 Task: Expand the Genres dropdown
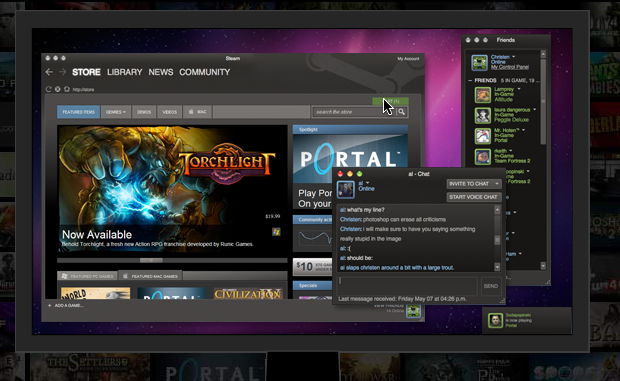[115, 112]
